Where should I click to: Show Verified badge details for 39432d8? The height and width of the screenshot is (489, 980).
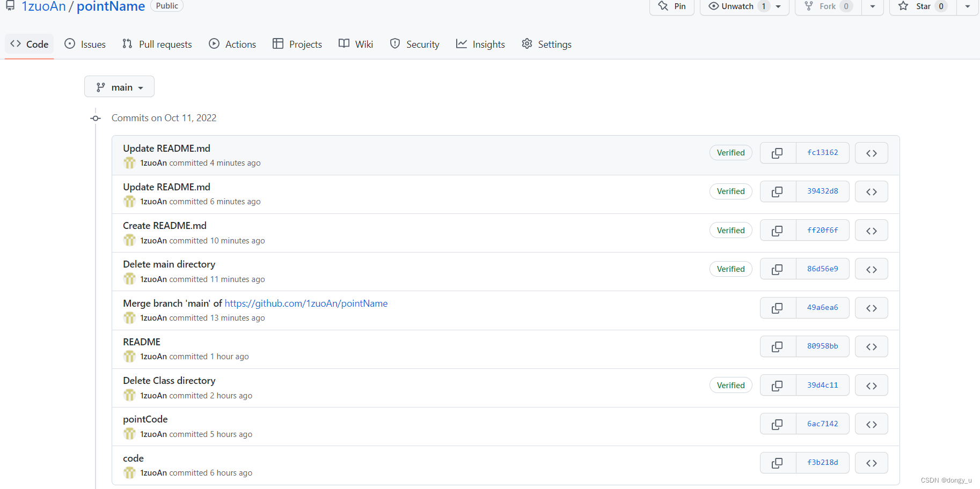click(x=731, y=191)
